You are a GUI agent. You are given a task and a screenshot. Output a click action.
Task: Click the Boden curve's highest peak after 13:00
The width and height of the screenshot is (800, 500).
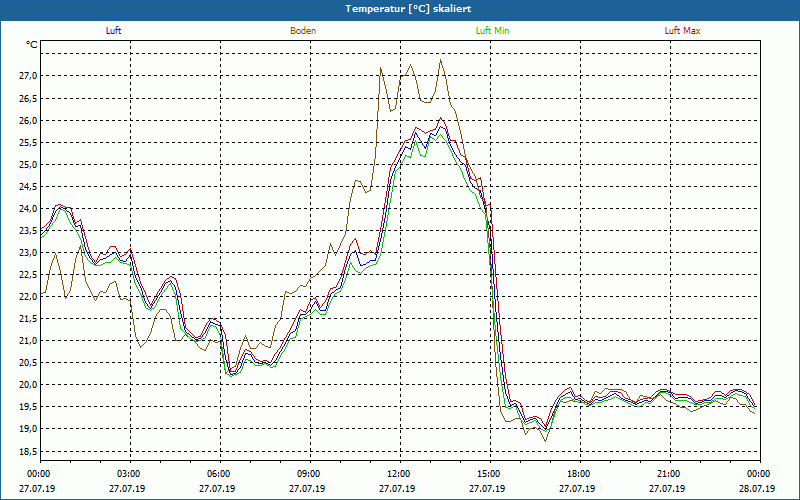(x=441, y=60)
